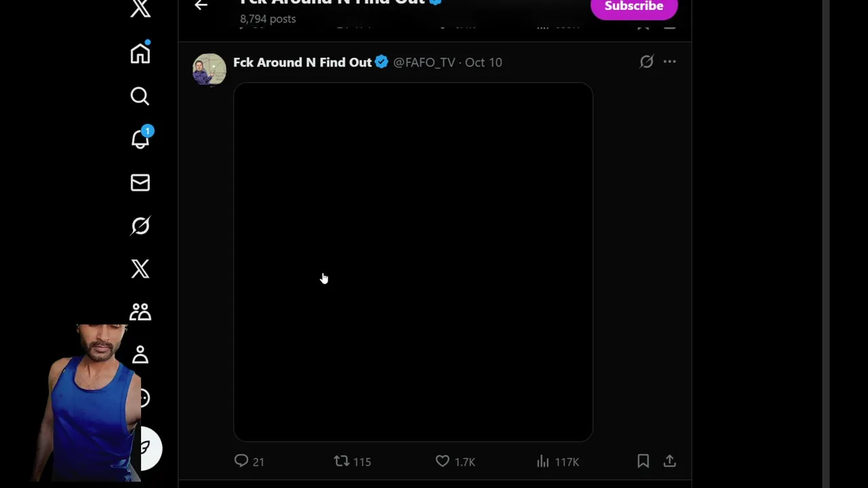Open Premium X item in sidebar
The image size is (868, 488).
point(140,269)
